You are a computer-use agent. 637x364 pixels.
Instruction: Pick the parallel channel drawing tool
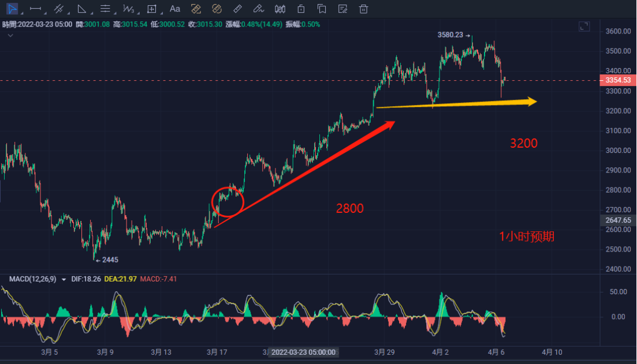coord(58,9)
